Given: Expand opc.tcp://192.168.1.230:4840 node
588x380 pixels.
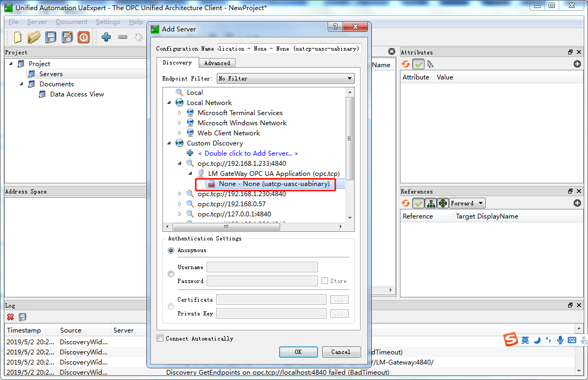Looking at the screenshot, I should [x=179, y=193].
